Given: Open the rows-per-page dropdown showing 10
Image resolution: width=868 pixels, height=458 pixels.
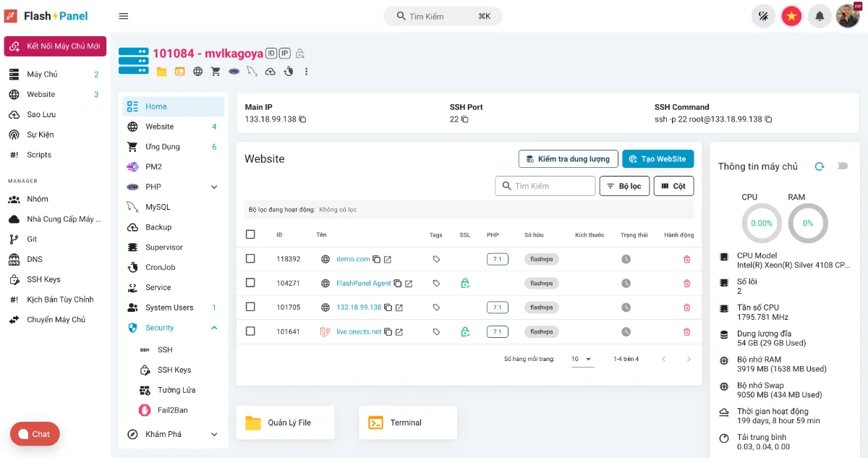Looking at the screenshot, I should click(x=582, y=358).
